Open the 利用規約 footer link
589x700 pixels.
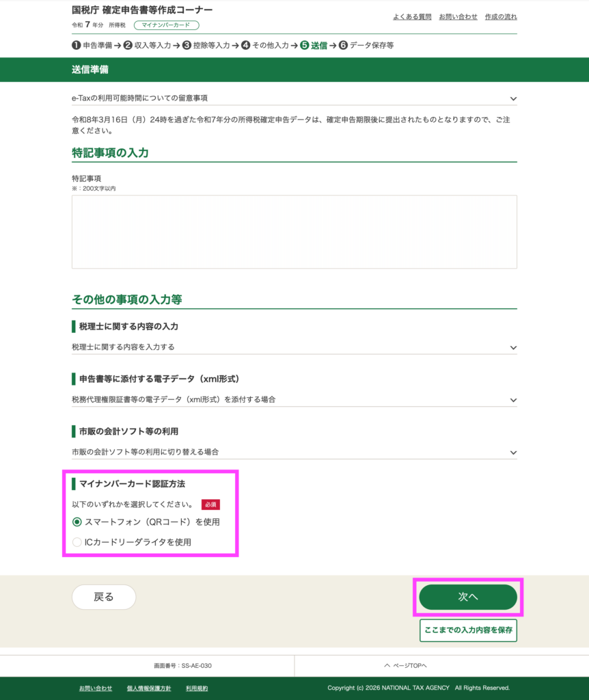197,688
